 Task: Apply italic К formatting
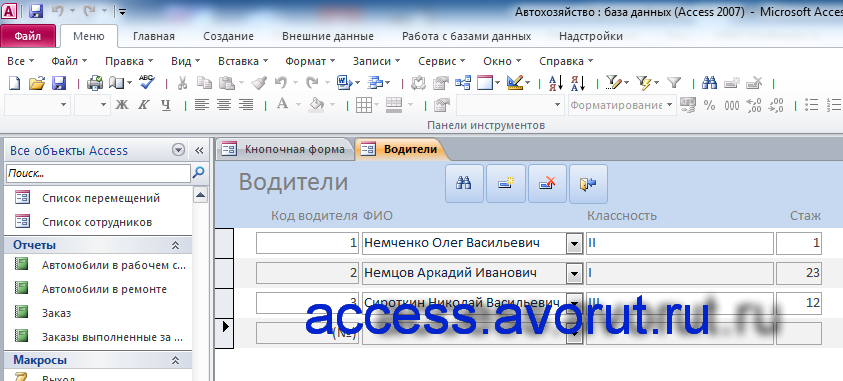coord(143,105)
